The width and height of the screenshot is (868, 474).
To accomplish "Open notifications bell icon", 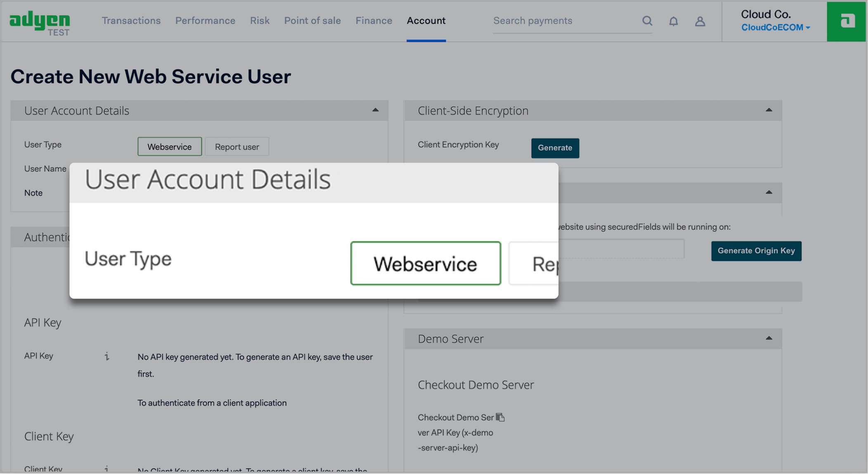I will pyautogui.click(x=673, y=21).
